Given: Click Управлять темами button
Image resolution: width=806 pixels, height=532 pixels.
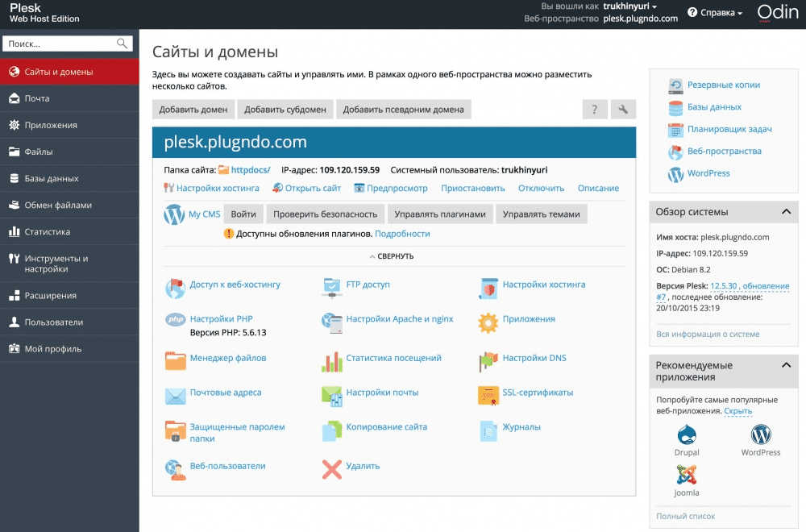Looking at the screenshot, I should pyautogui.click(x=542, y=214).
